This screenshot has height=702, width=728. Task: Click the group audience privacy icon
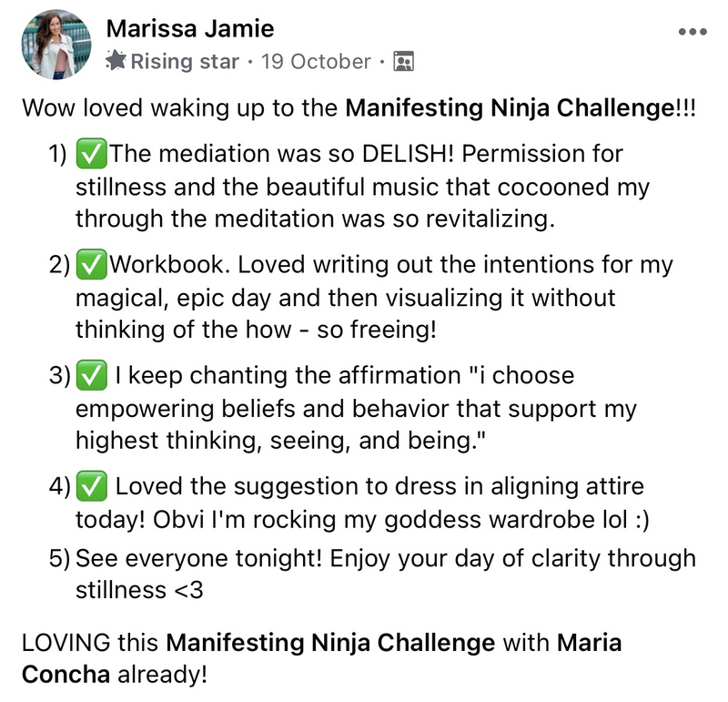tap(403, 61)
